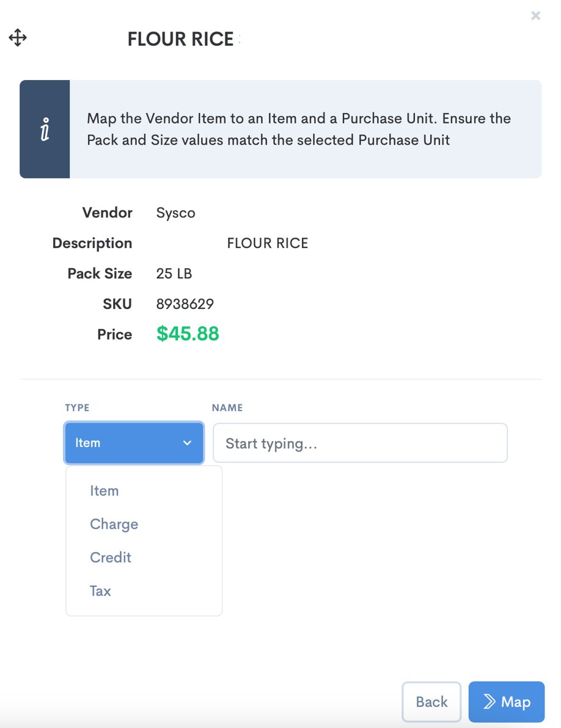The image size is (561, 728).
Task: Click the FLOUR RICE description value
Action: [268, 243]
